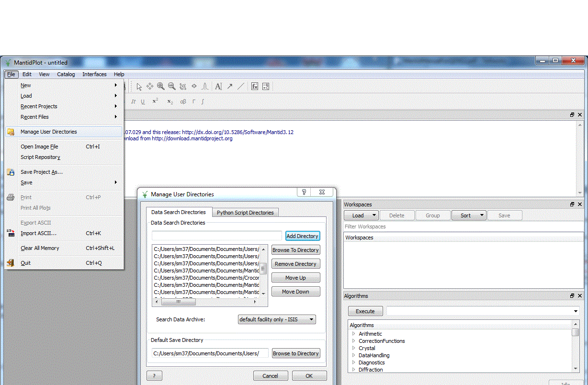Image resolution: width=588 pixels, height=385 pixels.
Task: Click the Add Directory button
Action: (302, 236)
